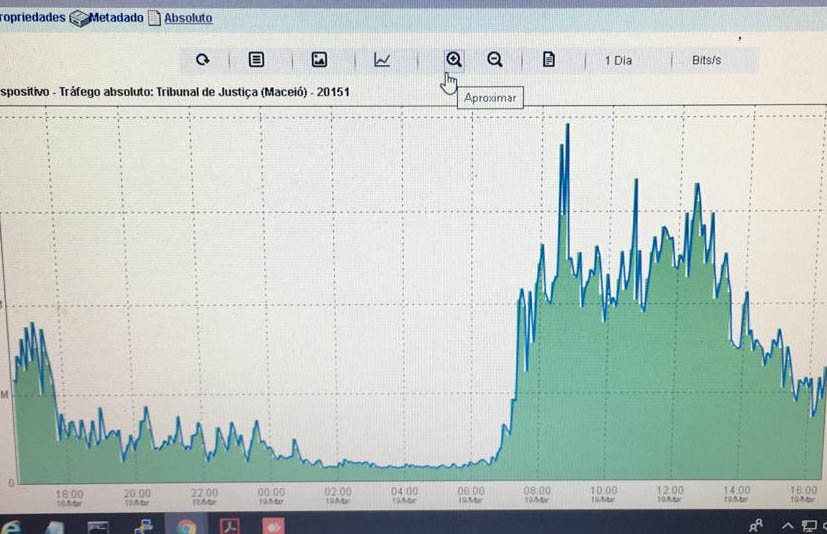Open the Adobe Acrobat taskbar icon

pyautogui.click(x=231, y=524)
